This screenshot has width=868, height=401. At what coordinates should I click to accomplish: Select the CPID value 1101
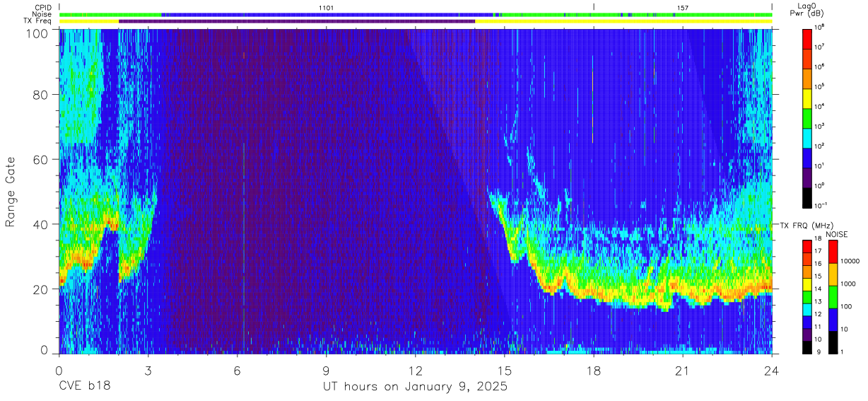click(326, 7)
